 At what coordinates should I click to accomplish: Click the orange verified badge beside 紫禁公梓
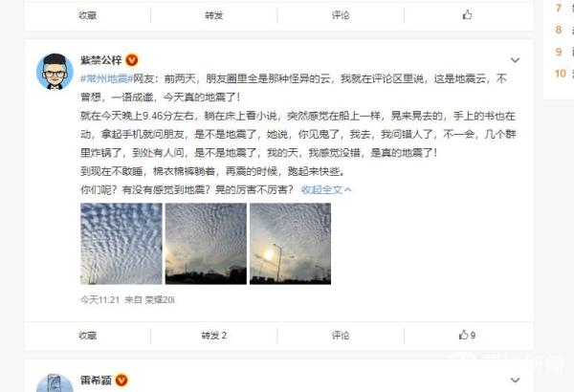[132, 59]
